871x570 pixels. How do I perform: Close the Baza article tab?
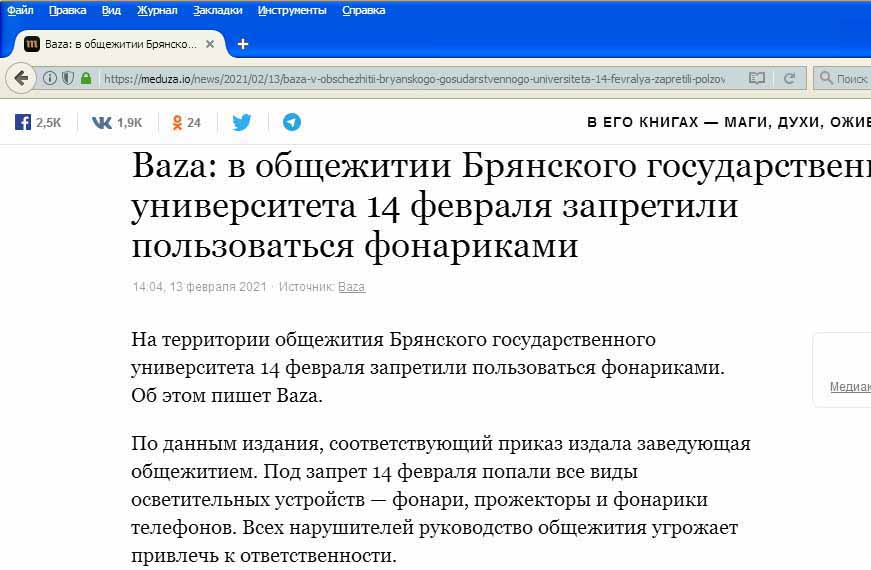point(210,44)
